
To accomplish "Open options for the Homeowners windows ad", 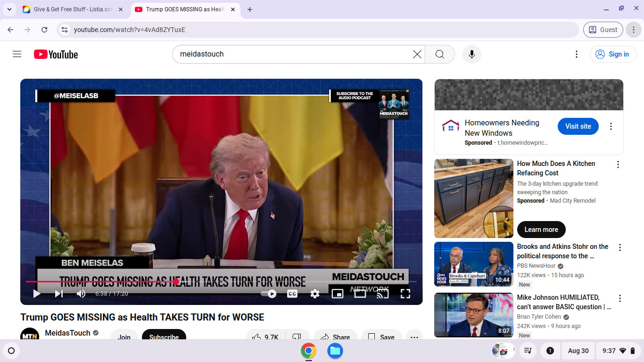I will tap(611, 126).
